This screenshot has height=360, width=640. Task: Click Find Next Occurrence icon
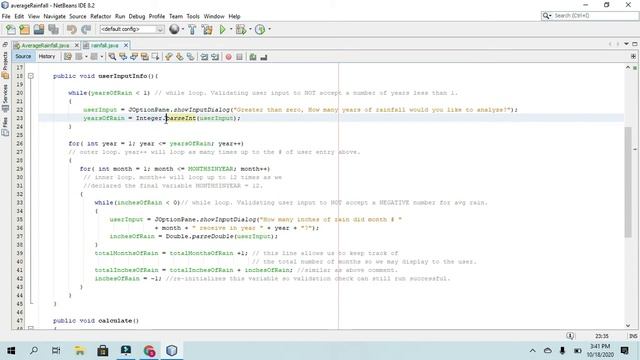[134, 57]
